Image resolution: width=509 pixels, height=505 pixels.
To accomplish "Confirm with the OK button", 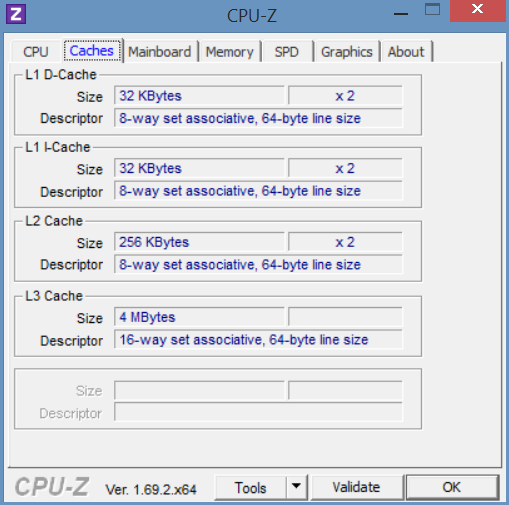I will point(452,487).
